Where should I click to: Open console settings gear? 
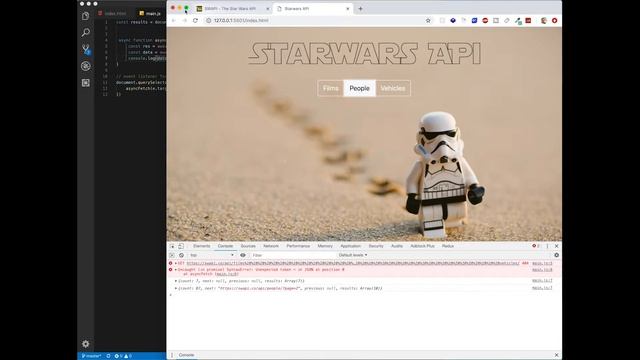coord(556,255)
